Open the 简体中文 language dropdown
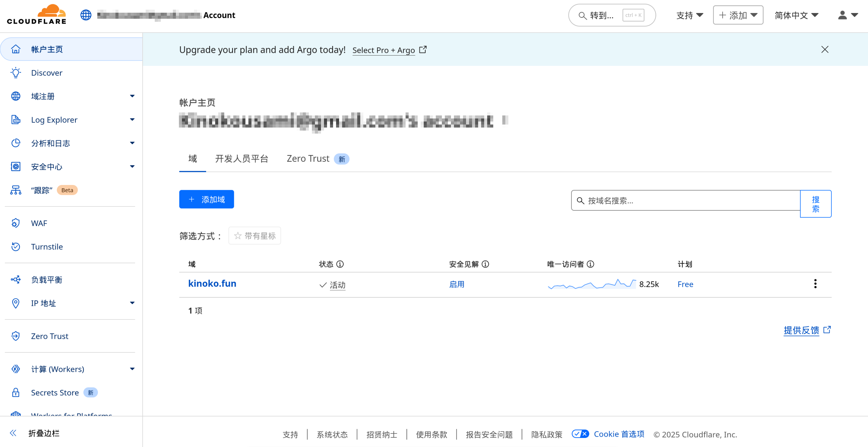 coord(796,15)
